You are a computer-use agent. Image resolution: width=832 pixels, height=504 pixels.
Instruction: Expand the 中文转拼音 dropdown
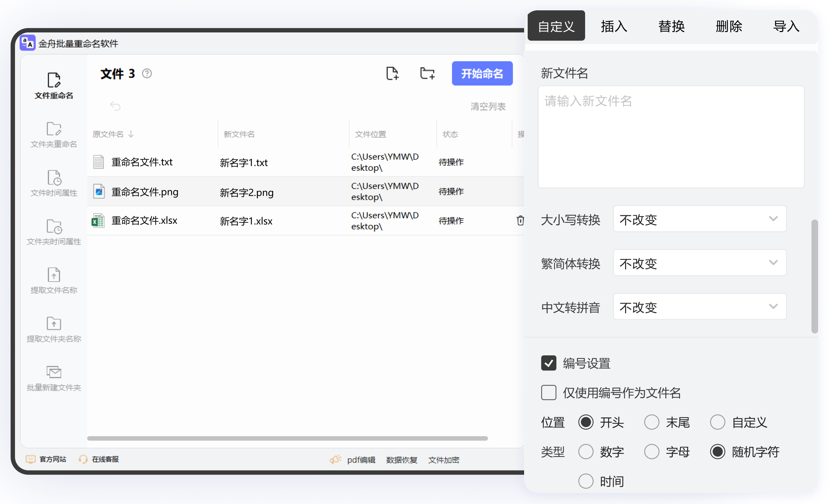pos(700,307)
